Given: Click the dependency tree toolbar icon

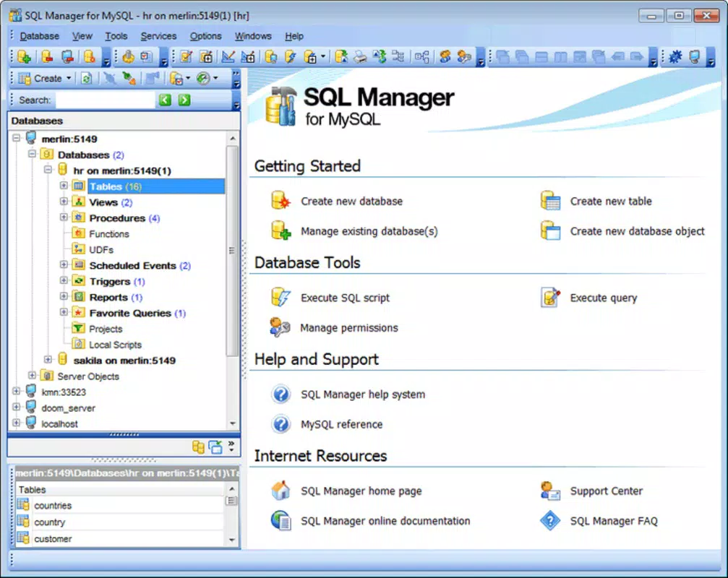Looking at the screenshot, I should [x=398, y=56].
